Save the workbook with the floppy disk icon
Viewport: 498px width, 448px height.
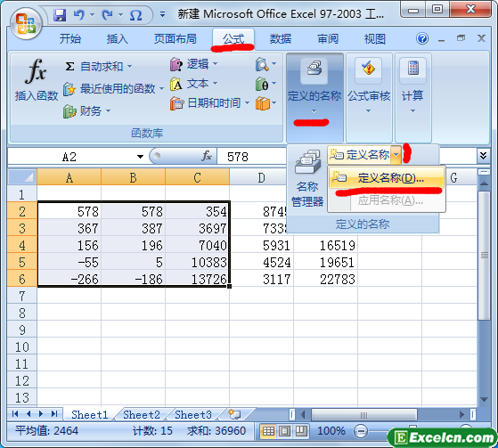click(x=60, y=14)
